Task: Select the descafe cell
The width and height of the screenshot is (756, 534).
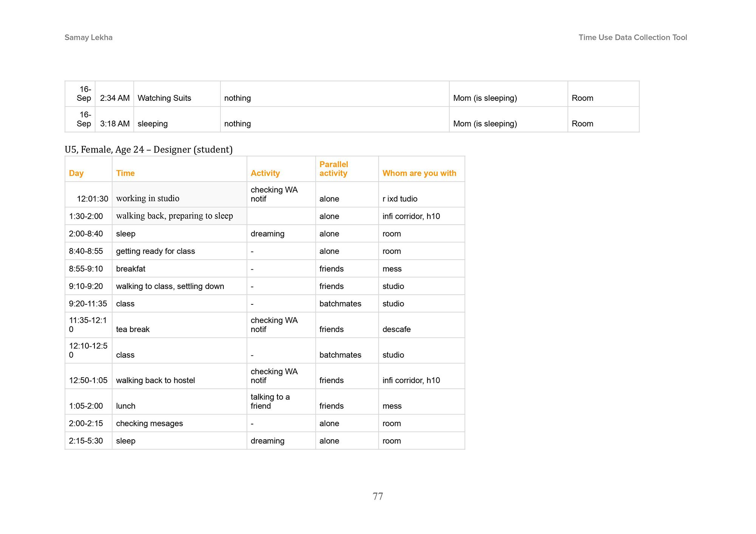Action: [x=397, y=329]
